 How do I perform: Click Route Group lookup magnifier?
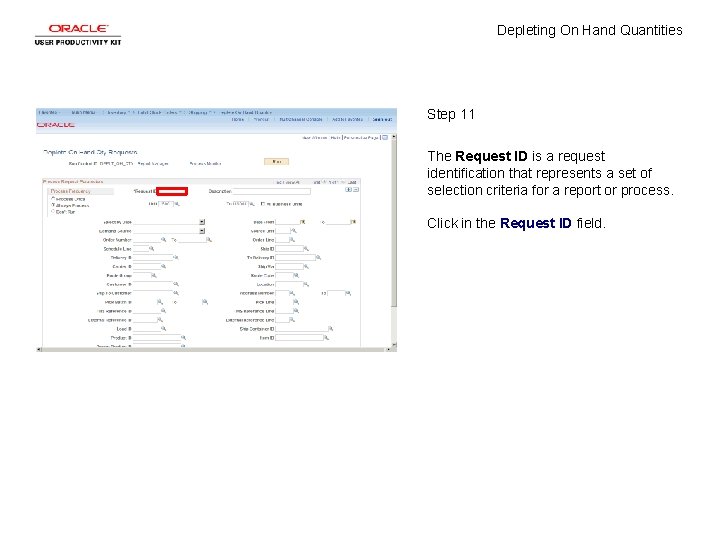point(154,276)
